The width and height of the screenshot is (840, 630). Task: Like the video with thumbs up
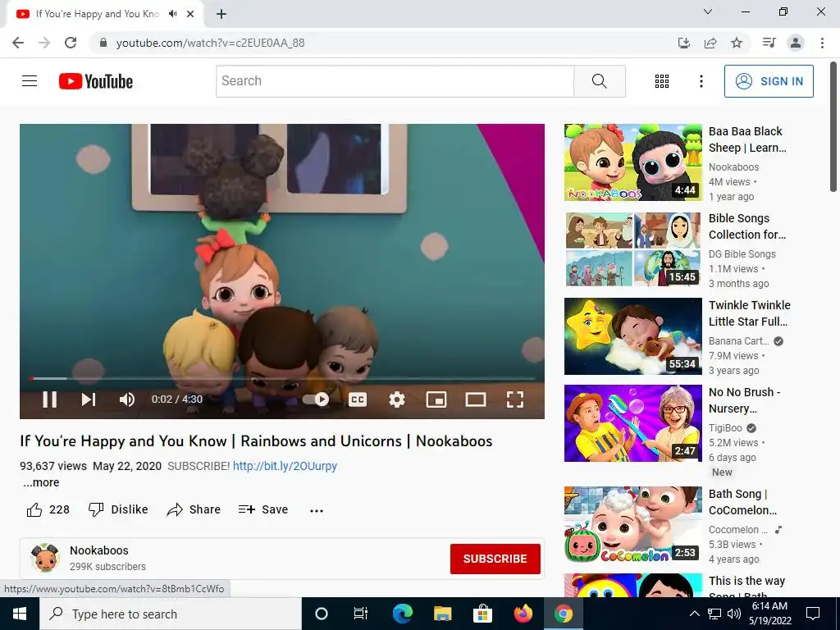coord(48,509)
